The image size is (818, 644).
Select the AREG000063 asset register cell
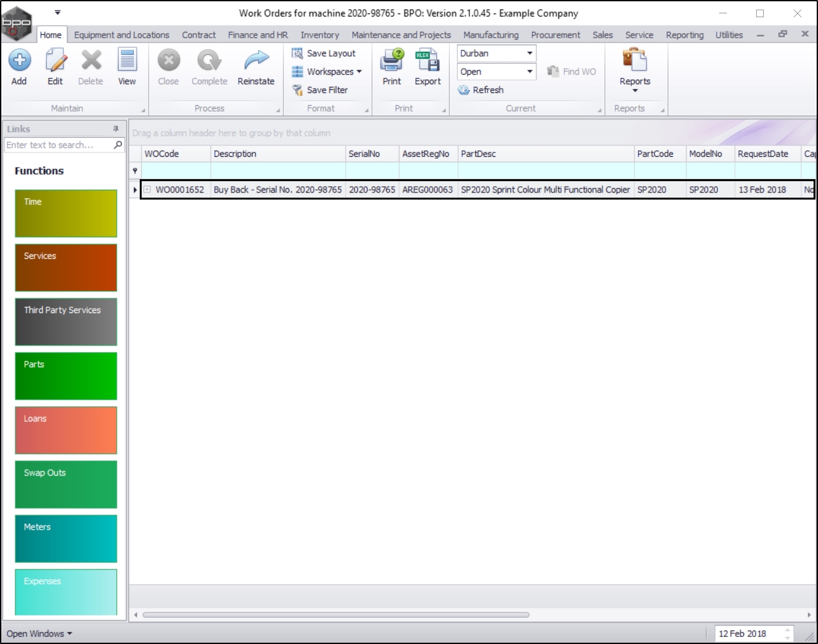428,189
